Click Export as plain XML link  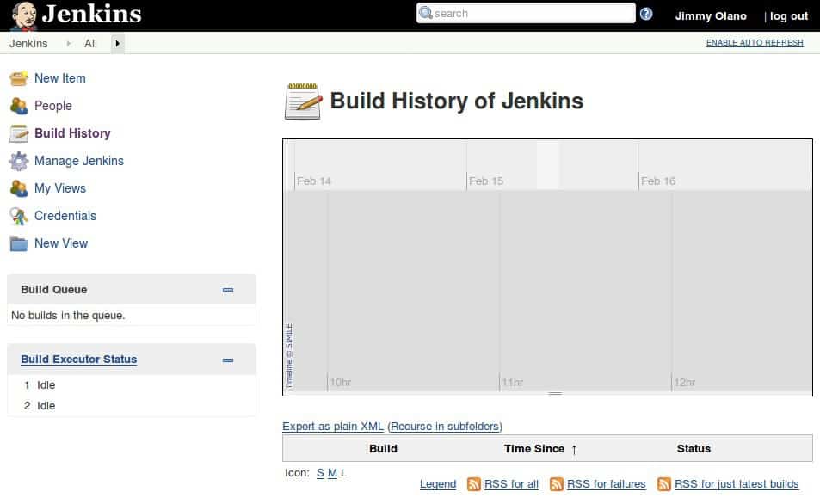point(333,427)
